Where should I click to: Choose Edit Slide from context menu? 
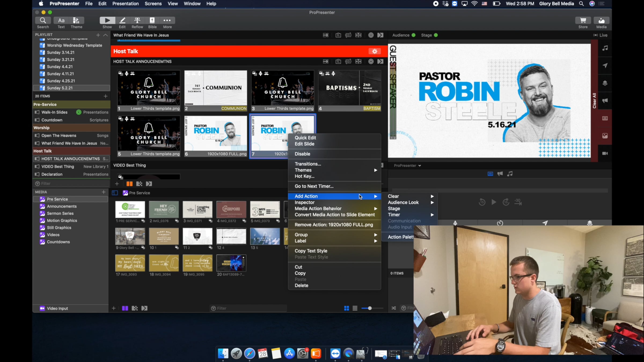click(x=304, y=144)
